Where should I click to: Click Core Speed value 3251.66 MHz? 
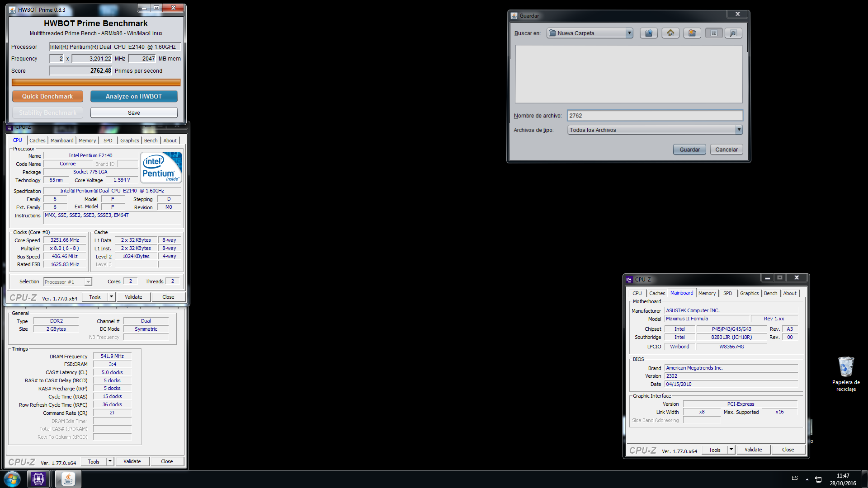65,240
